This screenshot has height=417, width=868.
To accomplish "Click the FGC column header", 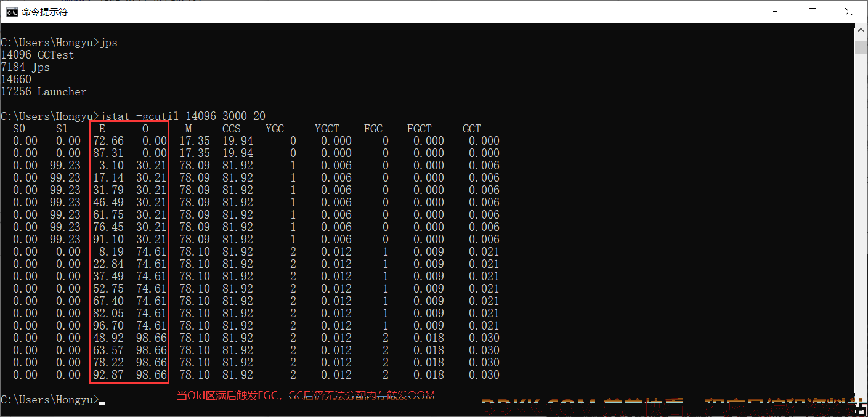I will [373, 129].
